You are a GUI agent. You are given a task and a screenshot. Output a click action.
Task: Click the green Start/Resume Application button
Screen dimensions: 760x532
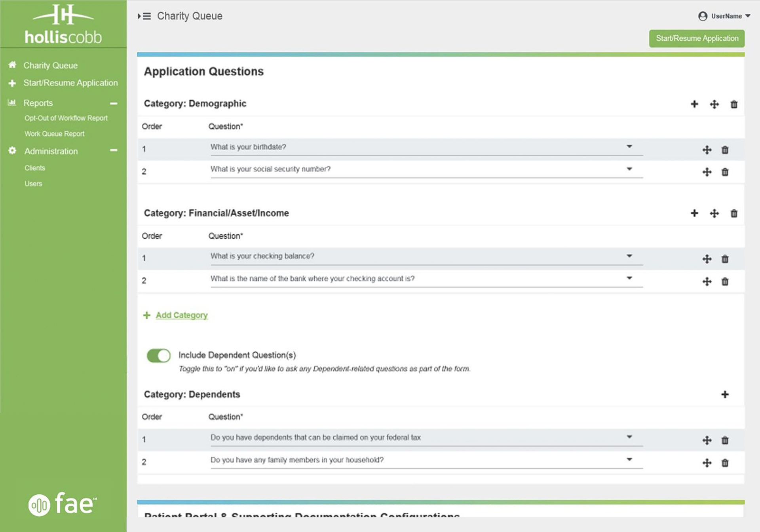[697, 38]
